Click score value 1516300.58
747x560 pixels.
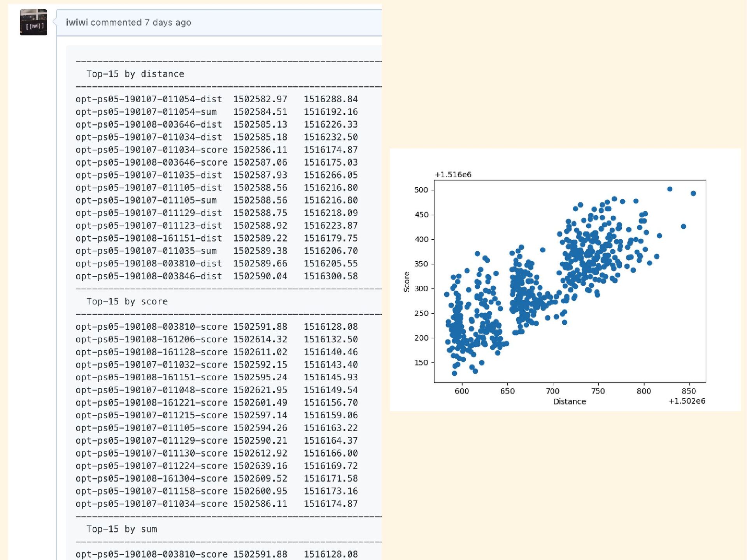(331, 276)
